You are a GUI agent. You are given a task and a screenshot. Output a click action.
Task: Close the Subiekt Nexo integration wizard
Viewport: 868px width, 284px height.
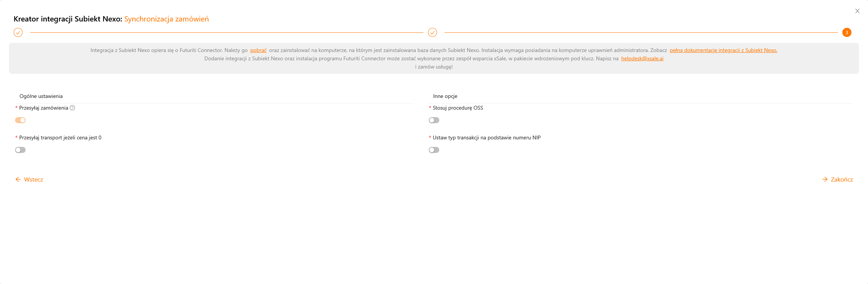point(857,11)
